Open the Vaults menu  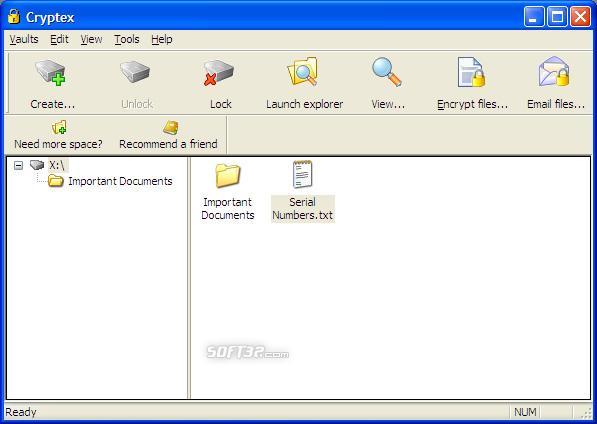pos(24,39)
